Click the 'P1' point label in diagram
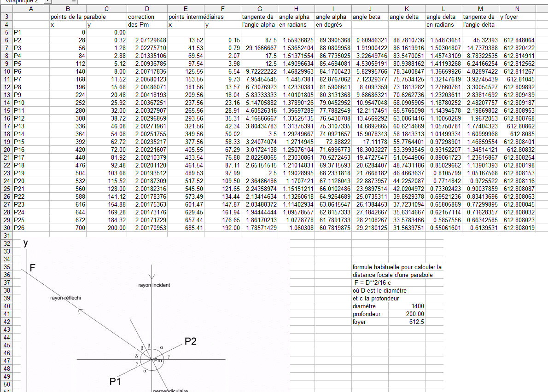 tap(115, 381)
